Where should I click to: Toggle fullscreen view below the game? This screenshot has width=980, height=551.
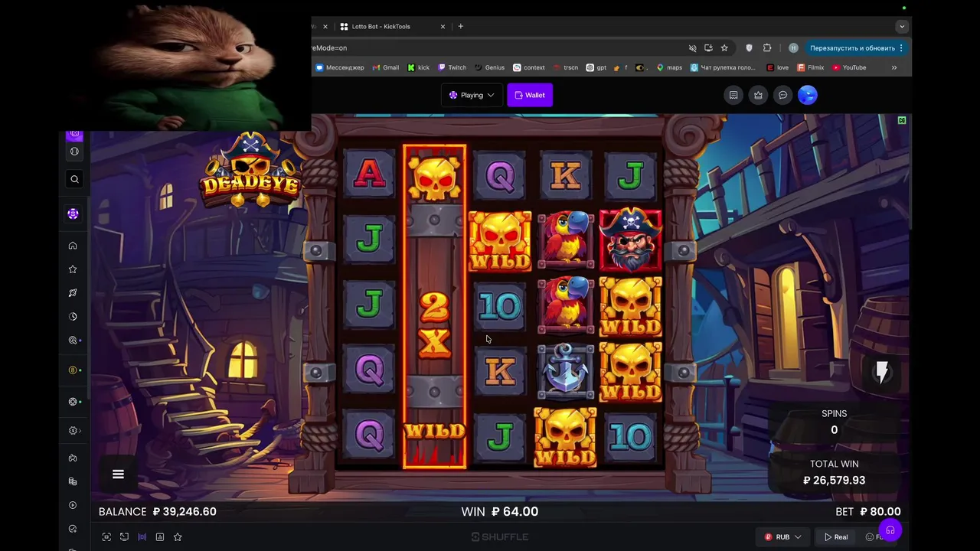[106, 537]
